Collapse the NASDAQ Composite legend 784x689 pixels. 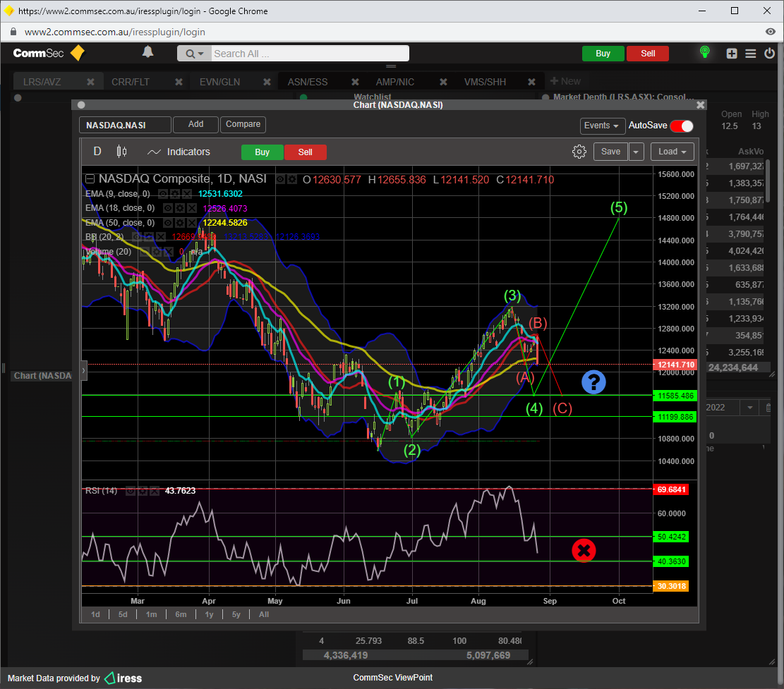(x=90, y=179)
